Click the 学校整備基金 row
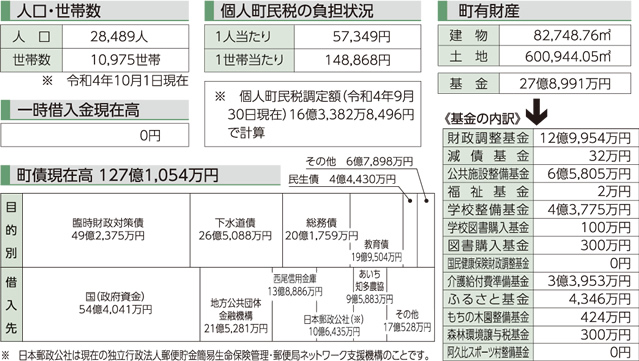The width and height of the screenshot is (639, 361). coord(540,209)
